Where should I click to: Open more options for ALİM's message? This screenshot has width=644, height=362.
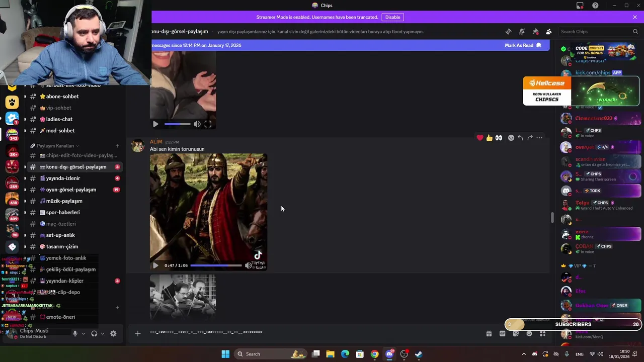pos(539,138)
